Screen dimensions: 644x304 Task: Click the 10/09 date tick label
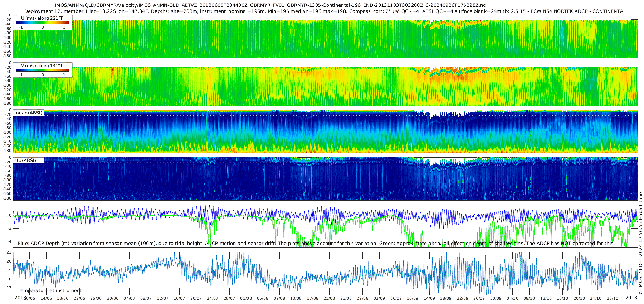coord(413,298)
